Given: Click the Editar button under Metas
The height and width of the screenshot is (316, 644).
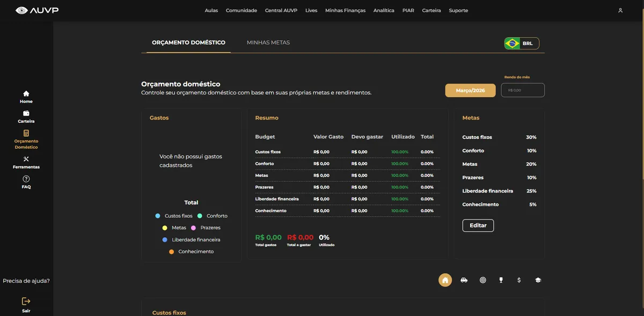Looking at the screenshot, I should [478, 225].
